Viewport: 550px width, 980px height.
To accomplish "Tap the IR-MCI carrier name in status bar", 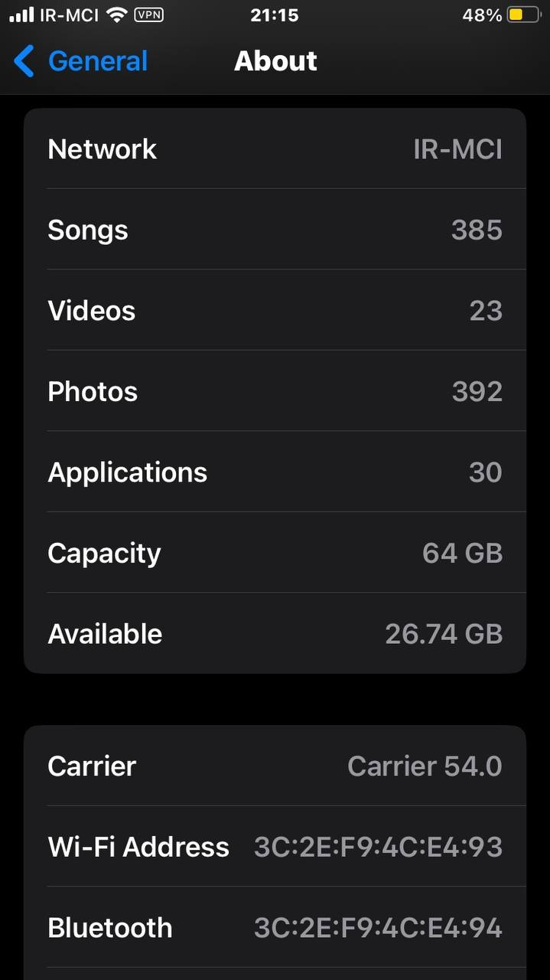I will tap(70, 15).
